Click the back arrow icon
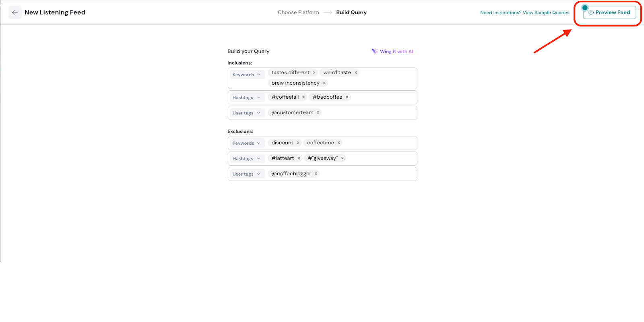Image resolution: width=644 pixels, height=322 pixels. [x=15, y=12]
